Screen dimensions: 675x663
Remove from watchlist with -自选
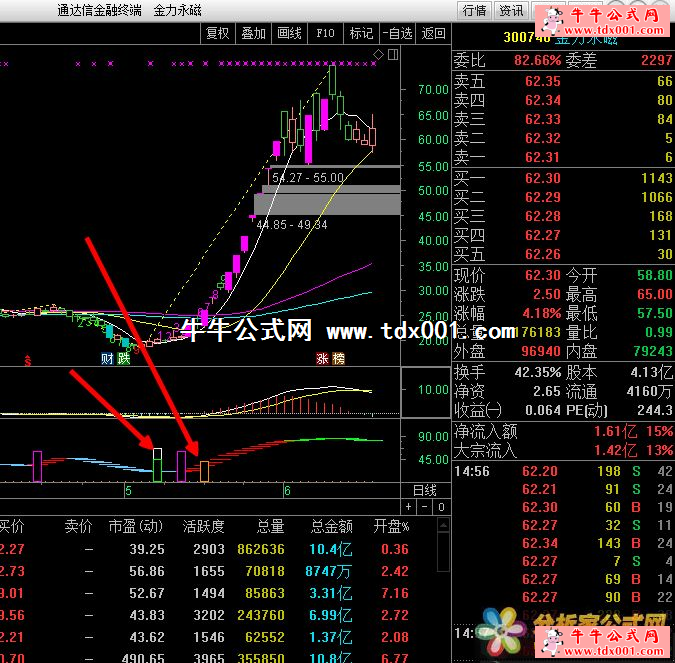pyautogui.click(x=397, y=34)
